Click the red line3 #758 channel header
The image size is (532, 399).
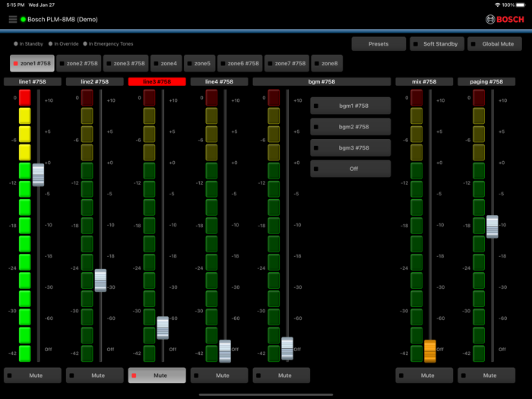[157, 82]
